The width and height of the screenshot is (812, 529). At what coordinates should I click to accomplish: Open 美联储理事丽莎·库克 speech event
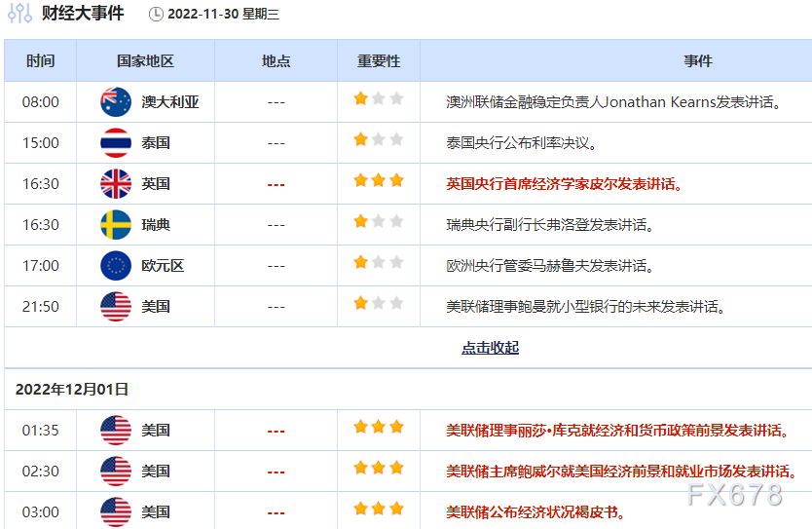click(x=618, y=430)
